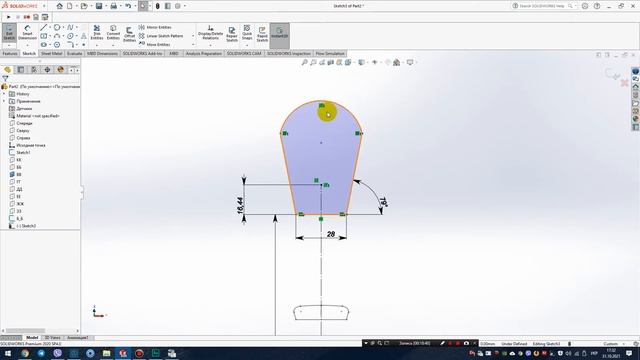640x360 pixels.
Task: Click Mirror Entities
Action: coord(155,27)
